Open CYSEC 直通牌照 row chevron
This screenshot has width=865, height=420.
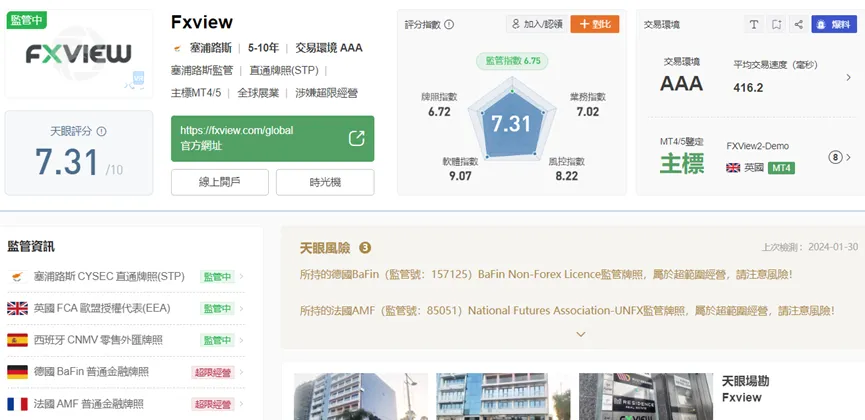pos(242,277)
